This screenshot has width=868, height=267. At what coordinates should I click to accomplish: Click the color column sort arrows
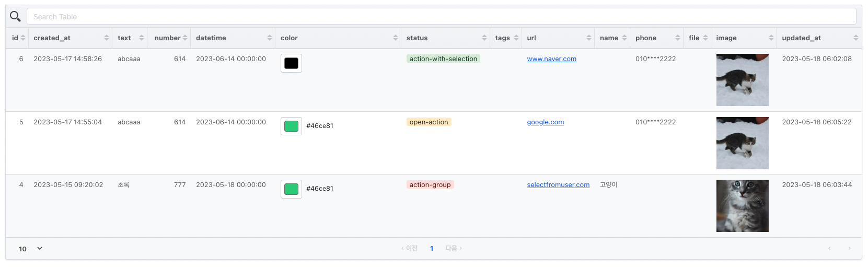click(x=396, y=38)
